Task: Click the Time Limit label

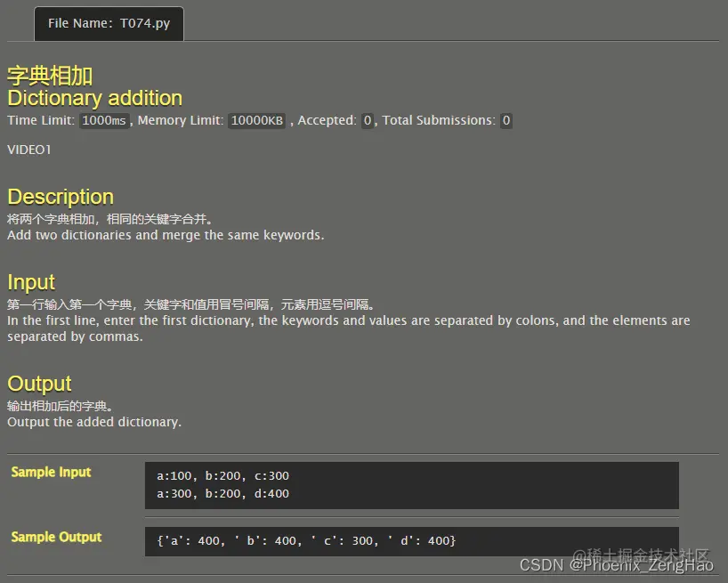Action: pyautogui.click(x=41, y=121)
